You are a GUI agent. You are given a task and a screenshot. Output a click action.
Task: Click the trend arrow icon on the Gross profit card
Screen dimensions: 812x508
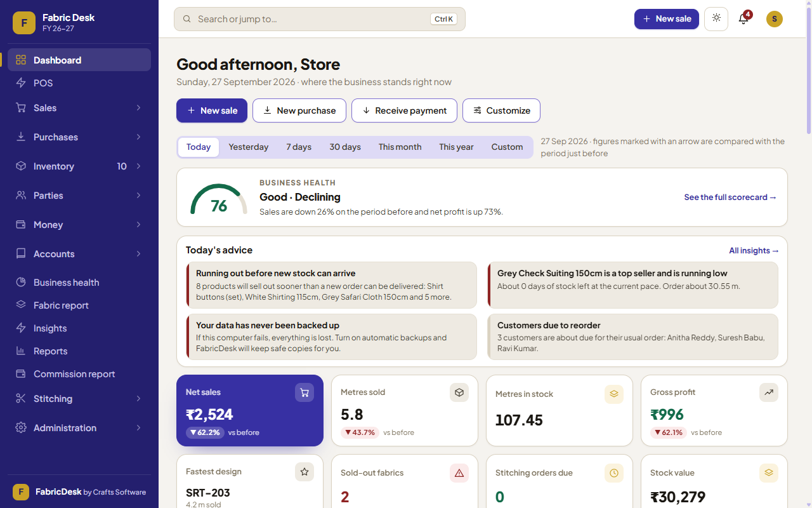[x=769, y=392]
